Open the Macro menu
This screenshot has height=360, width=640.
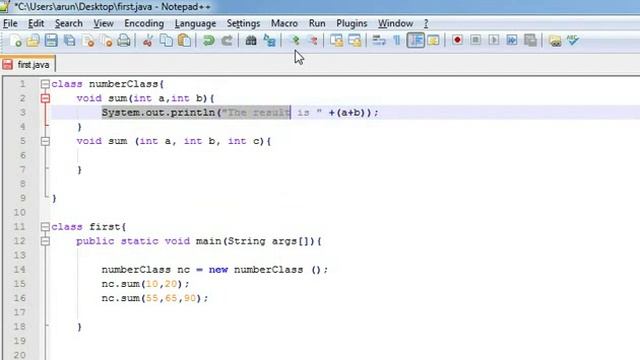(284, 24)
